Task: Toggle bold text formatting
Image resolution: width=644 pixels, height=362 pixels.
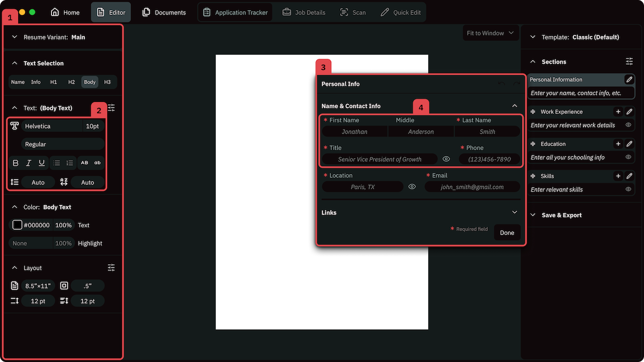Action: [x=16, y=163]
